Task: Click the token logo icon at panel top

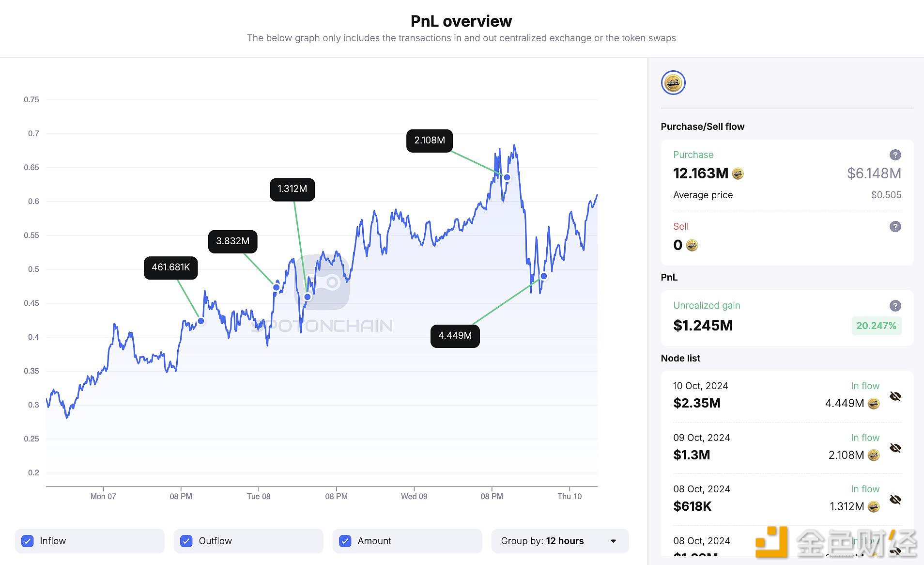Action: pos(673,83)
